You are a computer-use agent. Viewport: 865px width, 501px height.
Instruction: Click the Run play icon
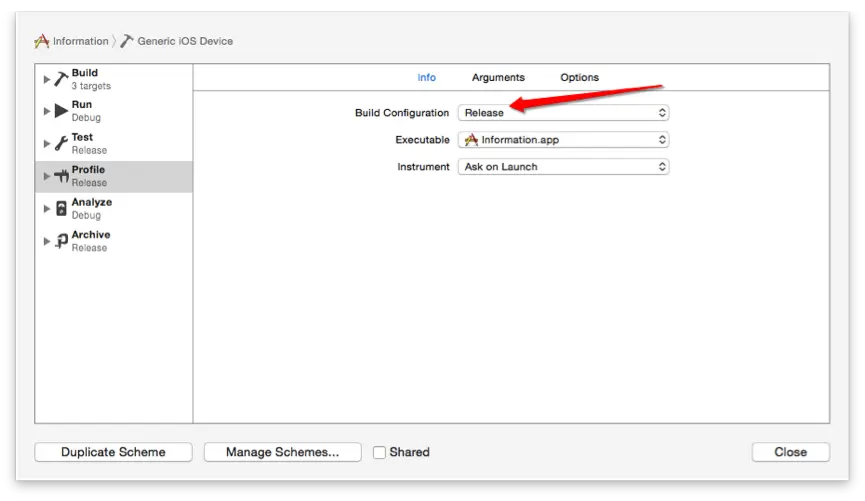(x=61, y=111)
